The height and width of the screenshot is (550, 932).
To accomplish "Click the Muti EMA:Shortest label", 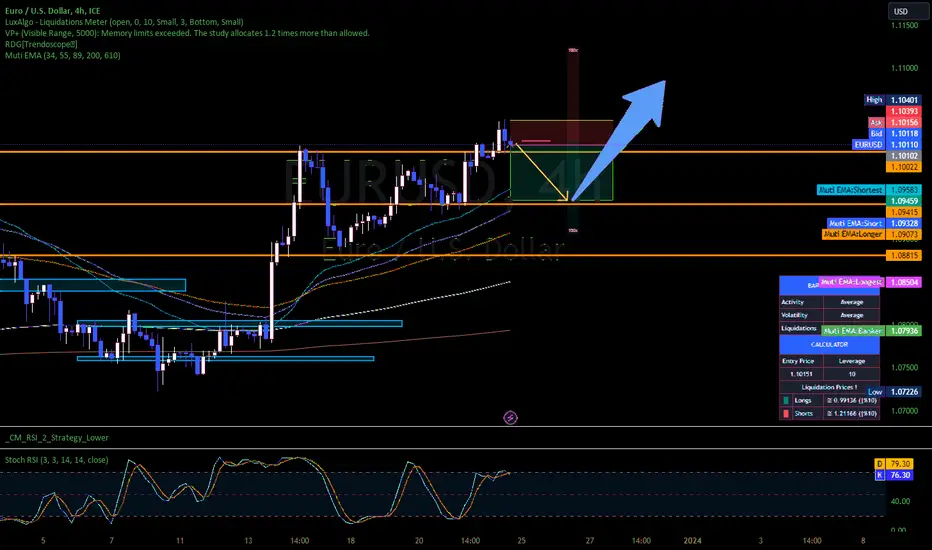I will click(x=851, y=190).
